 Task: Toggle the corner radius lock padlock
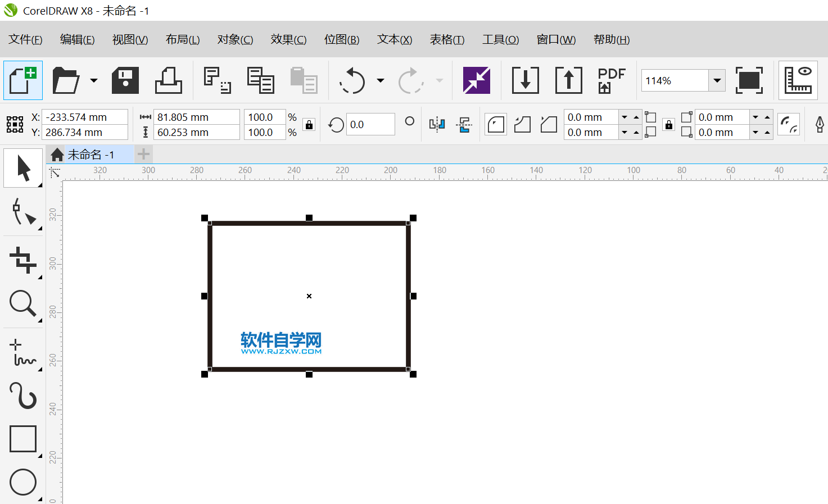coord(668,125)
